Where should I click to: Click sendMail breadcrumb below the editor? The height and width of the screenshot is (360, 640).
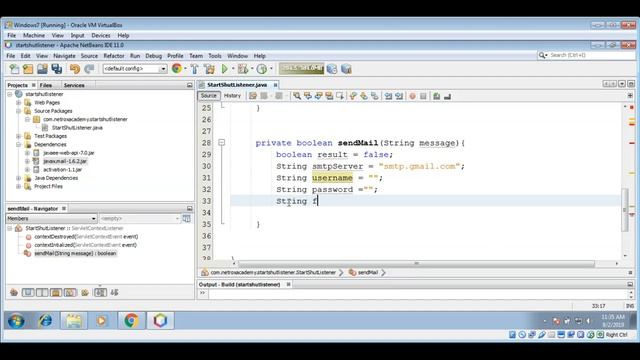click(367, 272)
